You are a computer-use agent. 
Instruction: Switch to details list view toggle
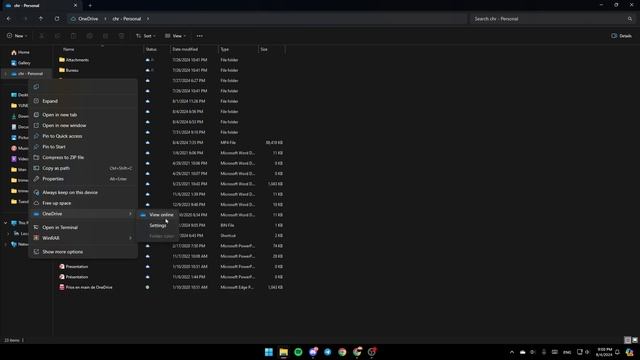(x=627, y=340)
